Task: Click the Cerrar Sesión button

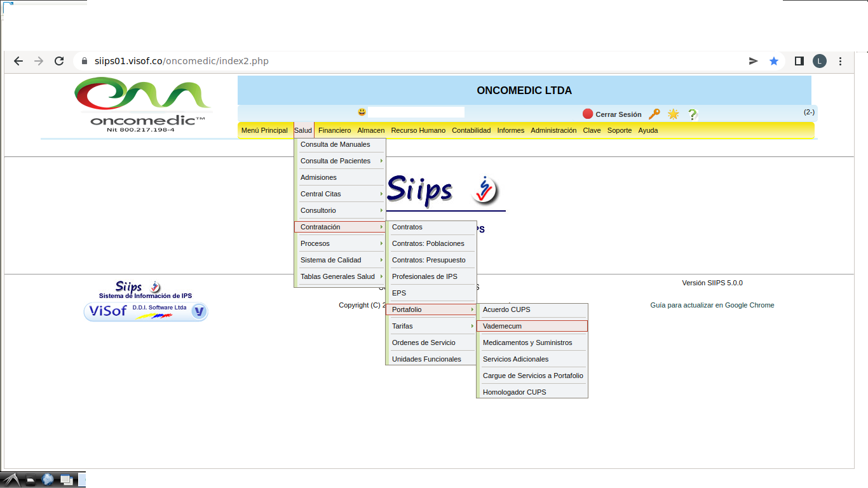Action: [612, 114]
